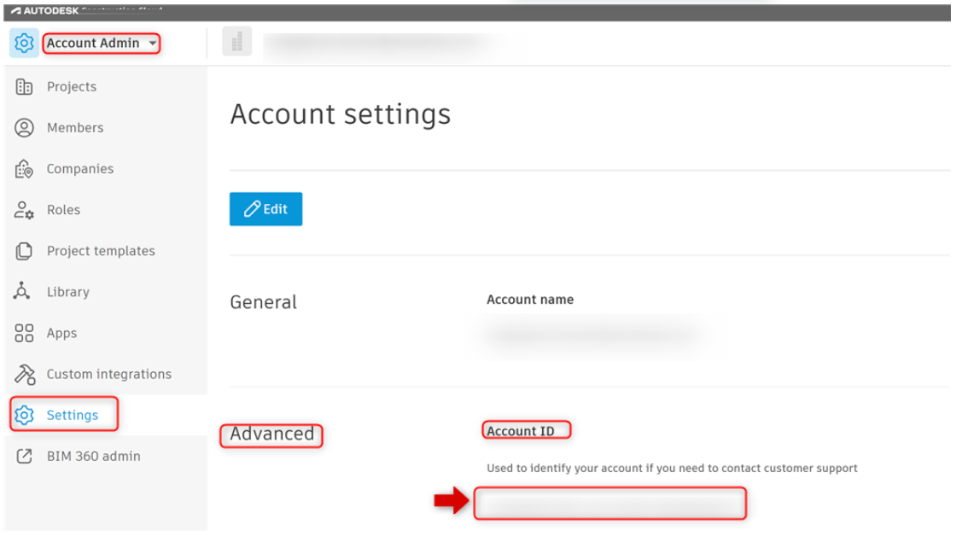Image resolution: width=980 pixels, height=536 pixels.
Task: Click the General section heading
Action: pos(263,302)
